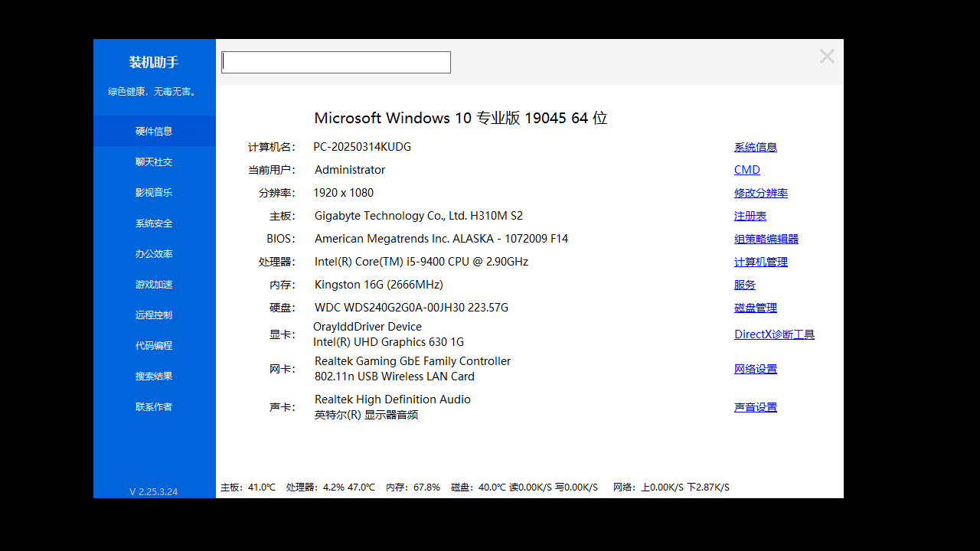Click the version number V 2.25.3.24
Viewport: 980px width, 551px height.
pyautogui.click(x=154, y=491)
